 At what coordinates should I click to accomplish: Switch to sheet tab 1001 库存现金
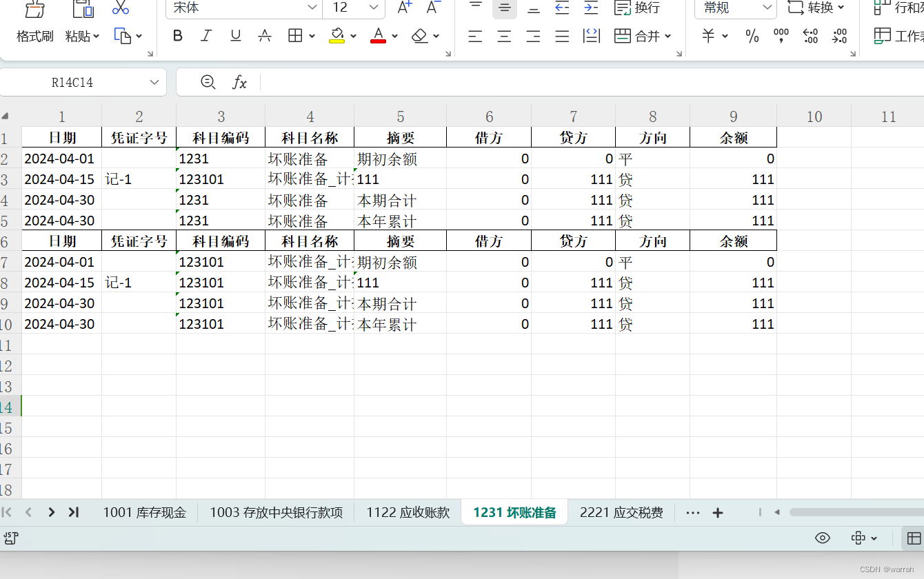pos(144,512)
